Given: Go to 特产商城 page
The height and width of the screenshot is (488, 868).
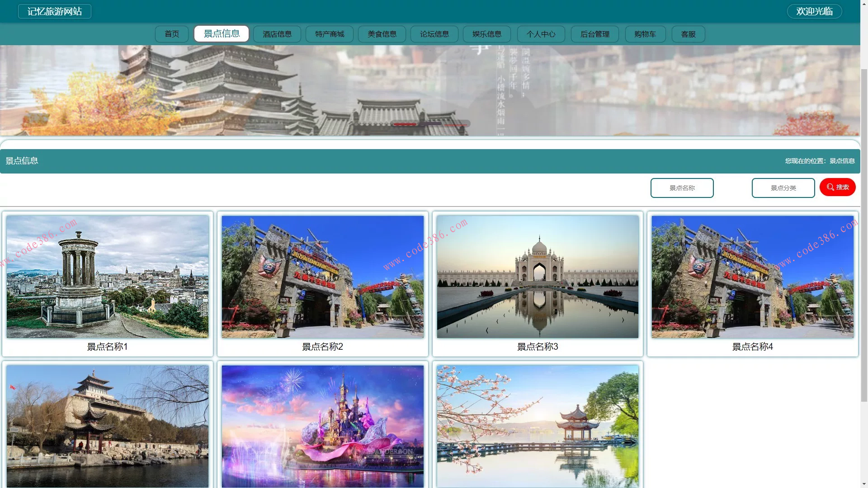Looking at the screenshot, I should click(x=330, y=34).
